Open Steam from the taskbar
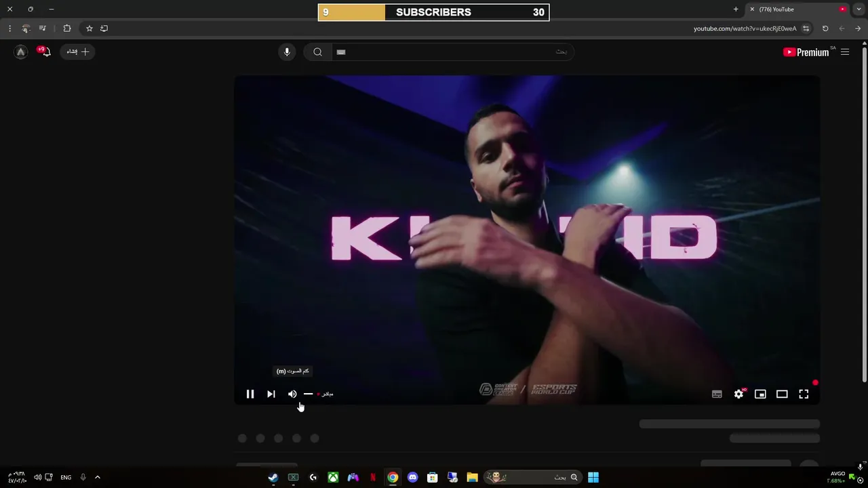This screenshot has width=868, height=488. [x=273, y=477]
